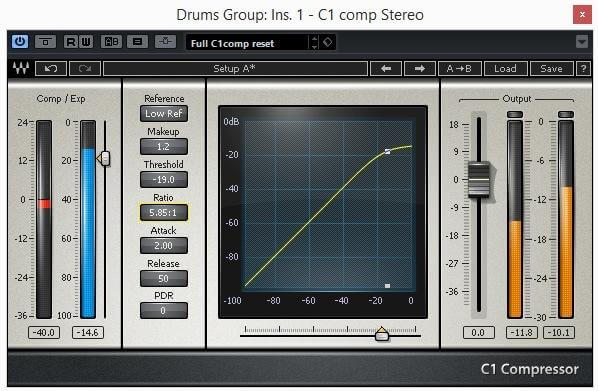Open the Setup A* preset menu
Viewport: 598px width, 391px height.
235,69
